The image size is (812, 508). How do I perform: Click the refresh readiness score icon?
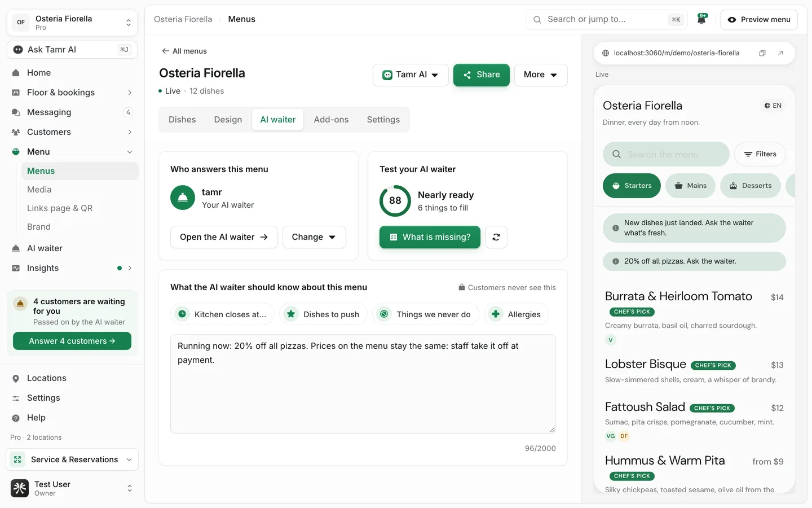click(496, 237)
